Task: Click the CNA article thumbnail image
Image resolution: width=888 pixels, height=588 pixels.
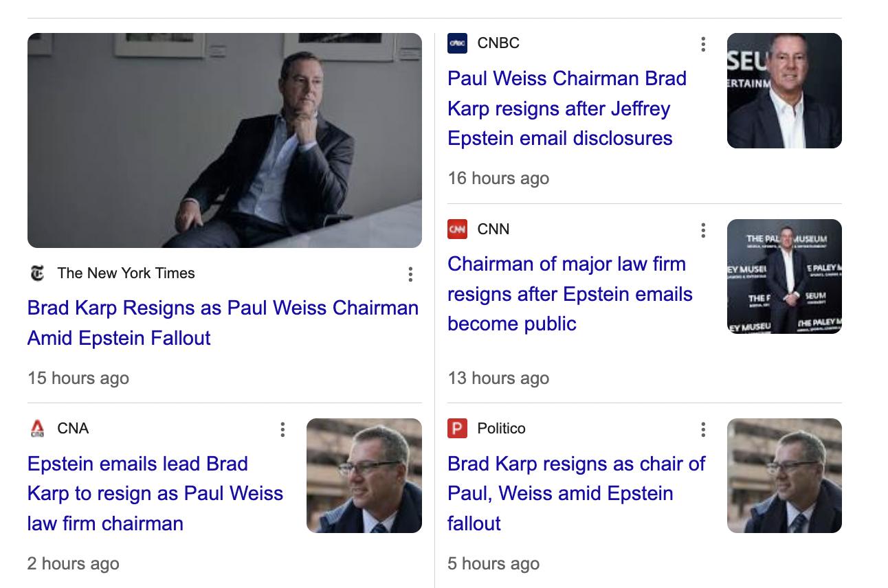Action: 364,475
